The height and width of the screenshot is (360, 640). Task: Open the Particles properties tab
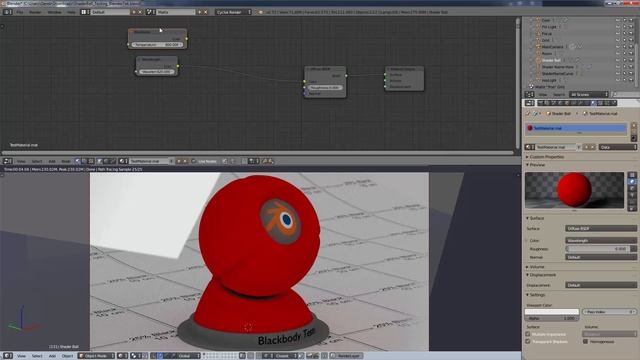coord(607,103)
